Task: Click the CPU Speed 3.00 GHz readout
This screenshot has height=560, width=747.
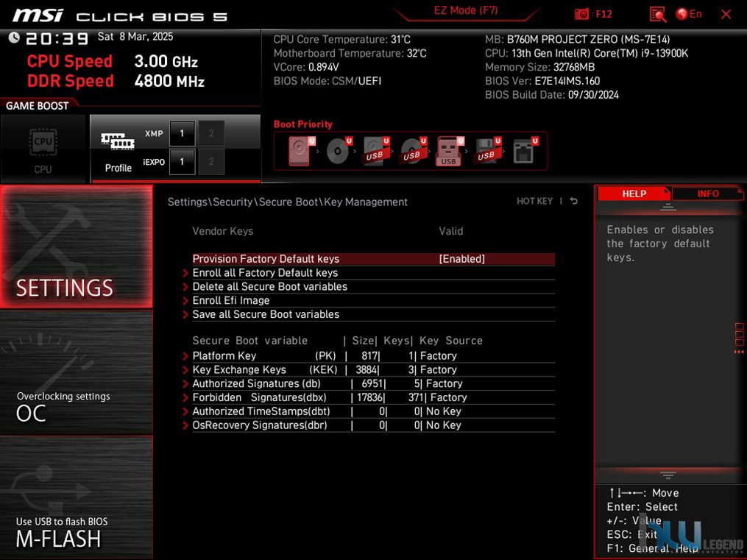Action: 112,61
